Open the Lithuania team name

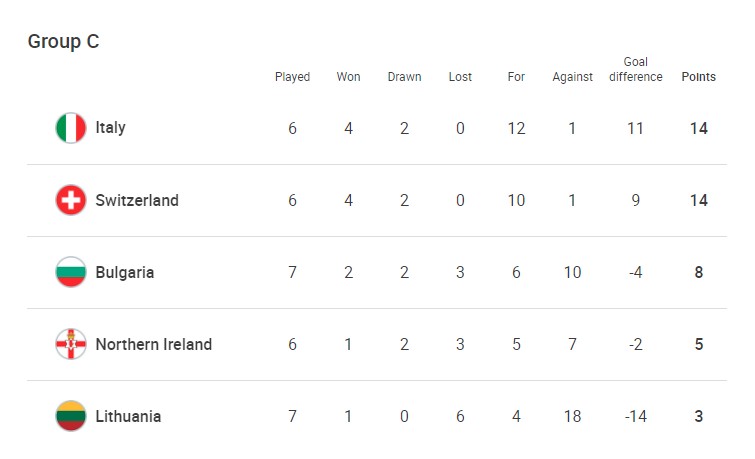point(128,416)
